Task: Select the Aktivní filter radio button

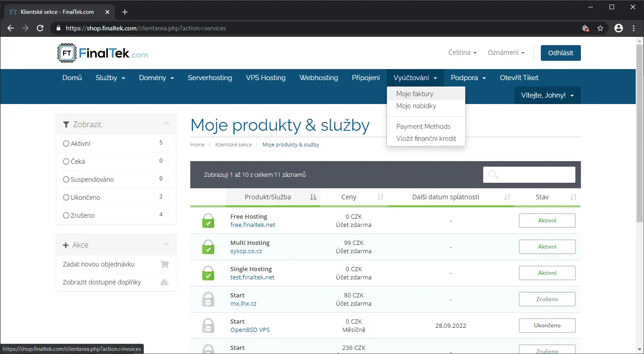Action: coord(66,144)
